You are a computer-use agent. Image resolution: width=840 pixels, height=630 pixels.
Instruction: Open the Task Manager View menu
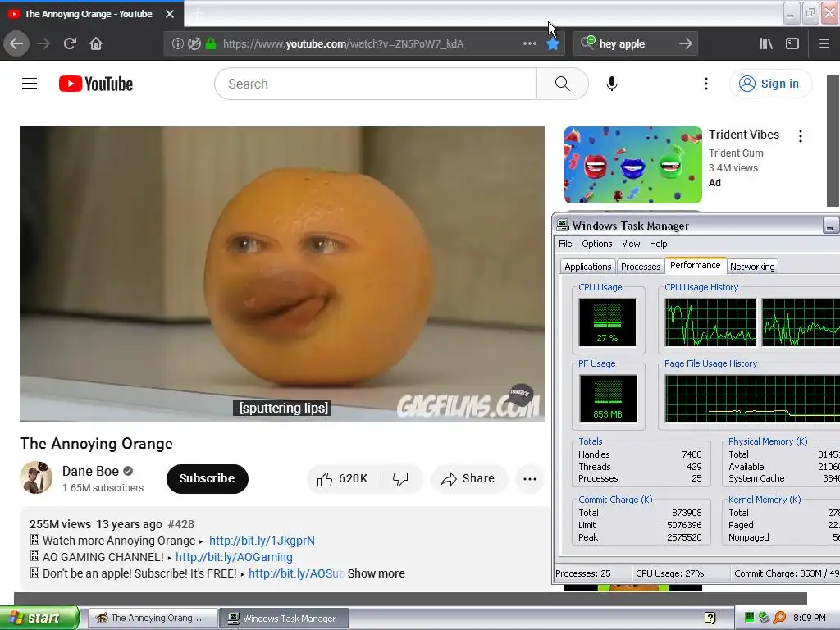coord(631,244)
